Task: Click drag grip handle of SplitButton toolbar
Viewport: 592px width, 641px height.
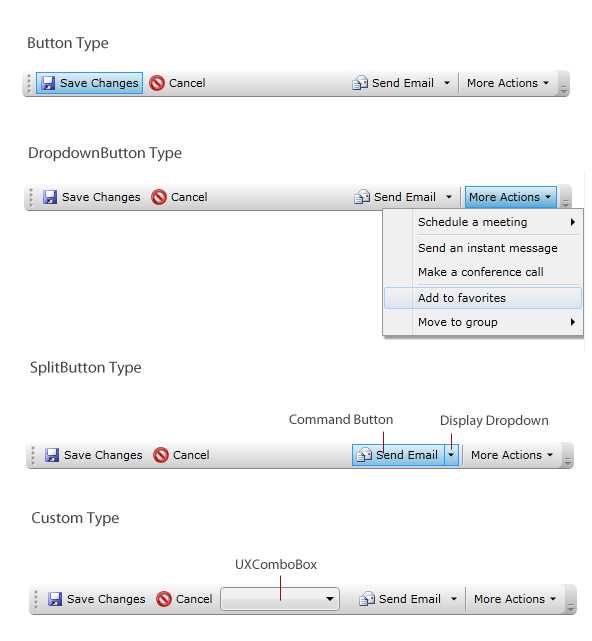Action: [33, 455]
